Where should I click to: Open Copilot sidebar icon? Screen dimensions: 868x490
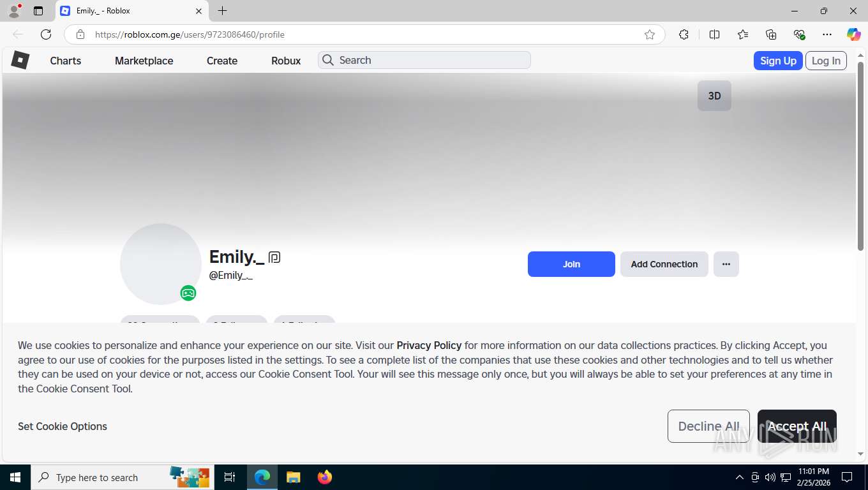coord(853,34)
